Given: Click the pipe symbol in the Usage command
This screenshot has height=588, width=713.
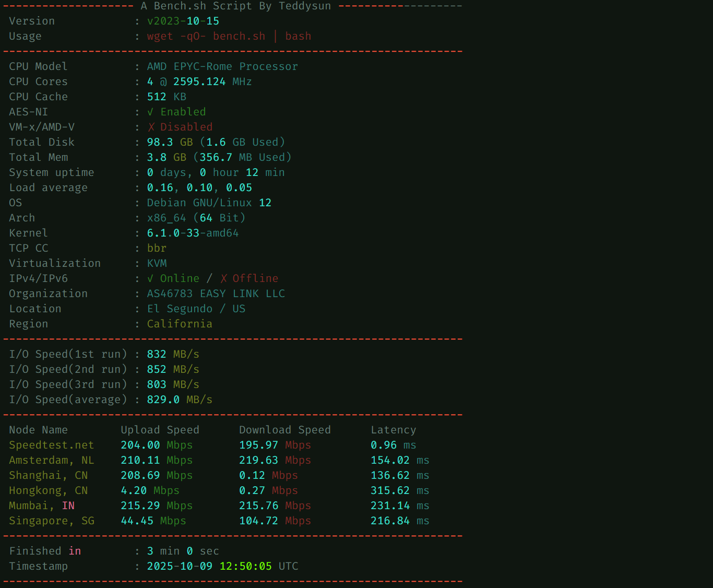Looking at the screenshot, I should coord(275,37).
